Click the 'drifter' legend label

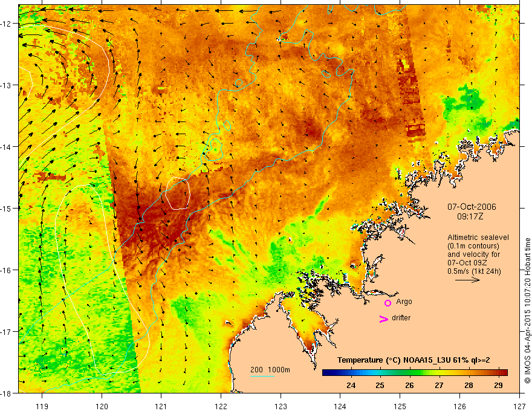(401, 318)
